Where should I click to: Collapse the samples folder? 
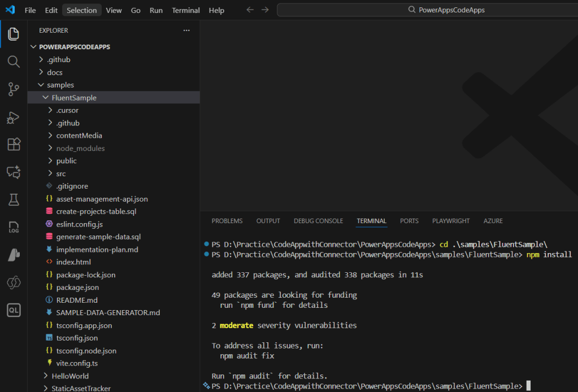pyautogui.click(x=60, y=85)
